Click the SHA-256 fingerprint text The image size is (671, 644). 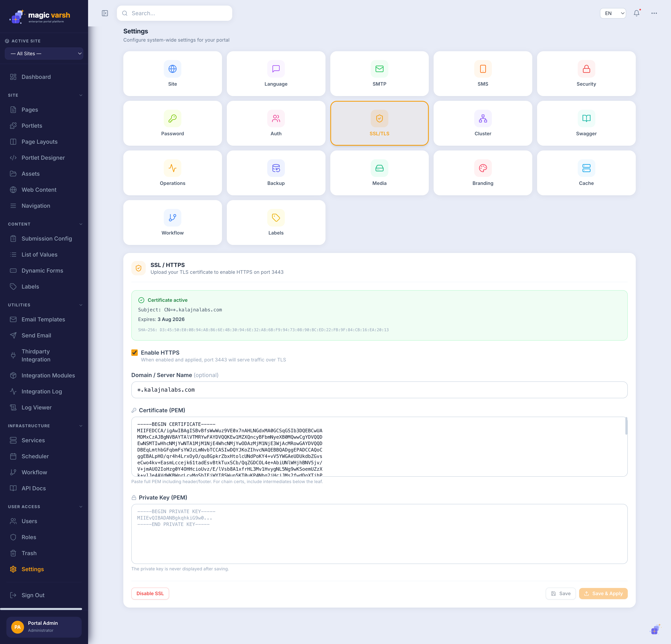[263, 330]
